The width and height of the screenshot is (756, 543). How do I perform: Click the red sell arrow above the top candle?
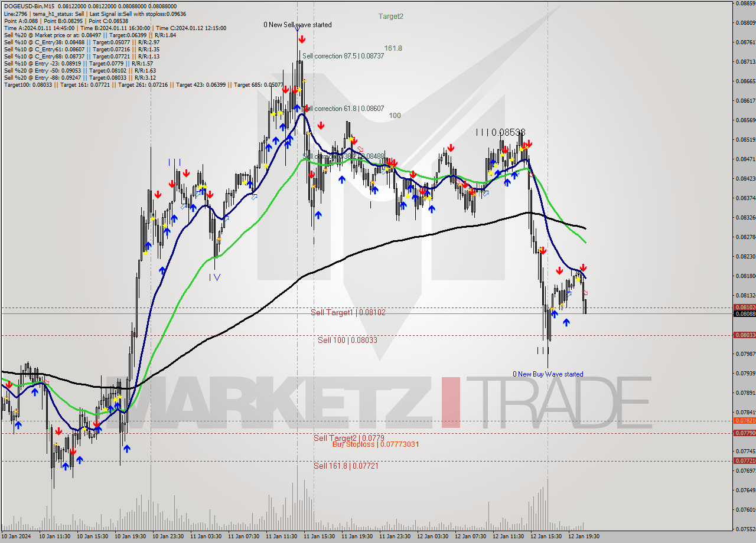tap(302, 39)
